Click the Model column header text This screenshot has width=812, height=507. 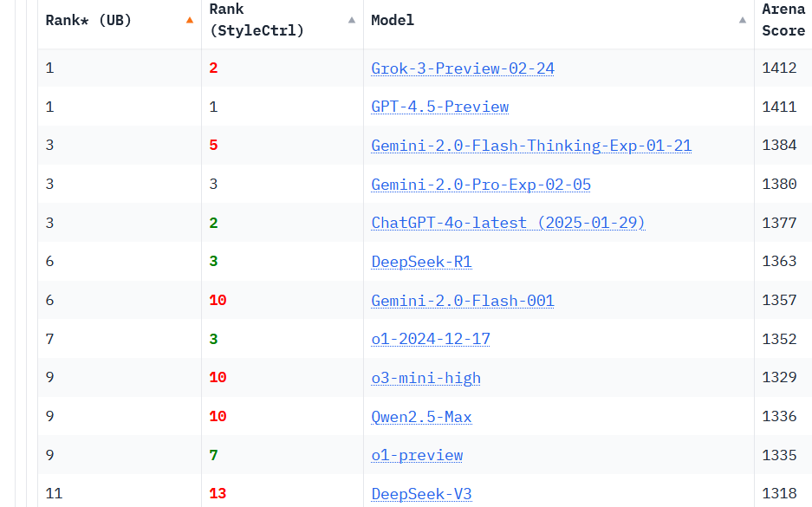[393, 20]
